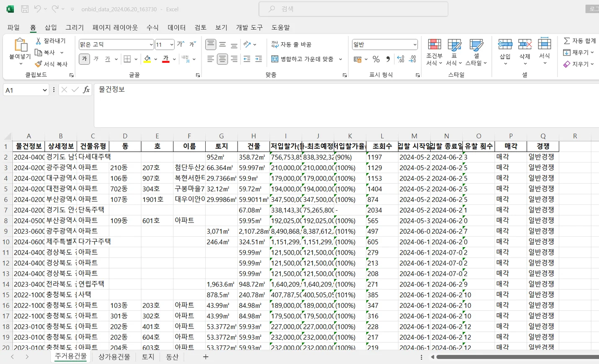Click the align middle vertically icon
Screen dimensions: 599x364
click(222, 44)
